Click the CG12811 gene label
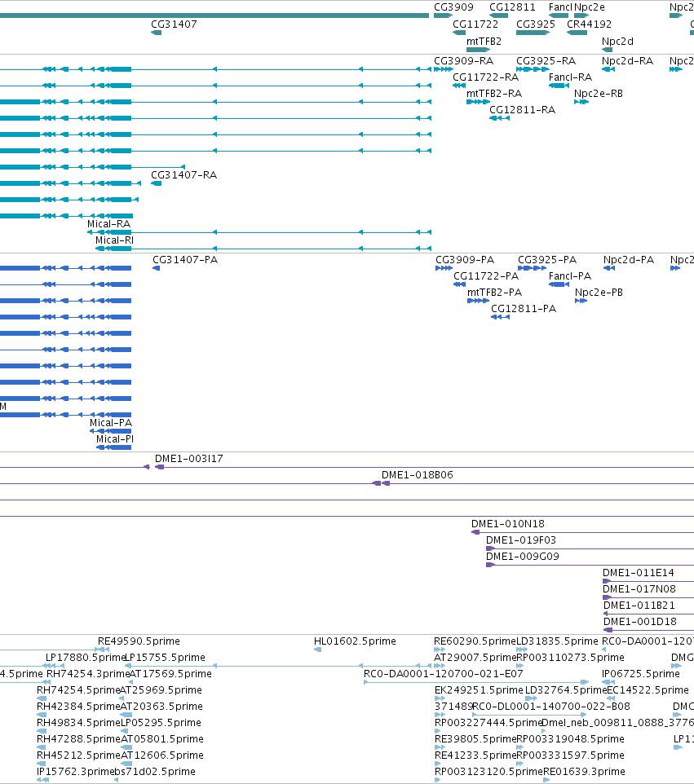The image size is (694, 784). click(512, 7)
